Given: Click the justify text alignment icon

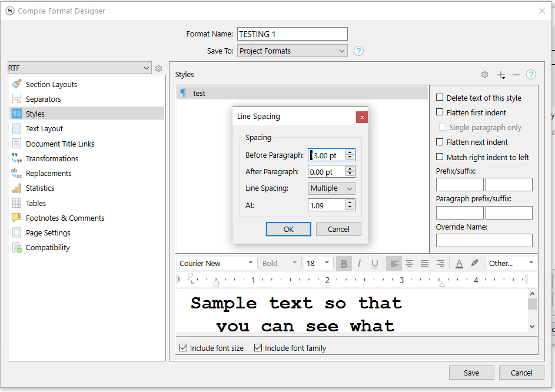Looking at the screenshot, I should [424, 264].
